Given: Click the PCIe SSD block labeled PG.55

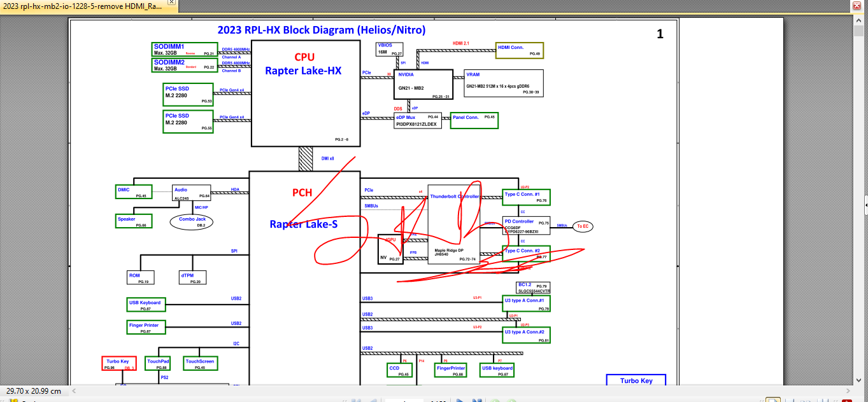Looking at the screenshot, I should (x=189, y=121).
